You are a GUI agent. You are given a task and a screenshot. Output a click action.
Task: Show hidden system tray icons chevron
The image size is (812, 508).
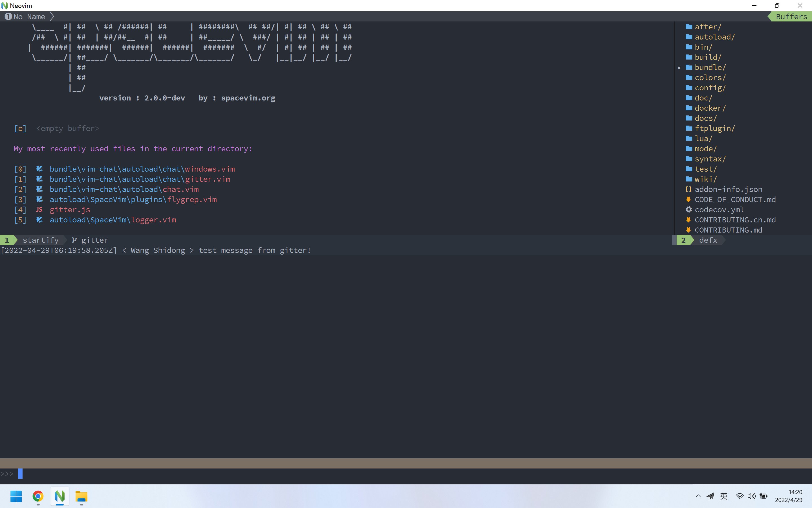[x=698, y=496]
